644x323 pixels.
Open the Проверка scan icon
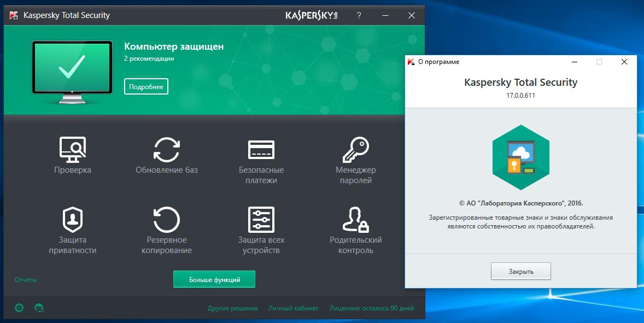pyautogui.click(x=73, y=149)
